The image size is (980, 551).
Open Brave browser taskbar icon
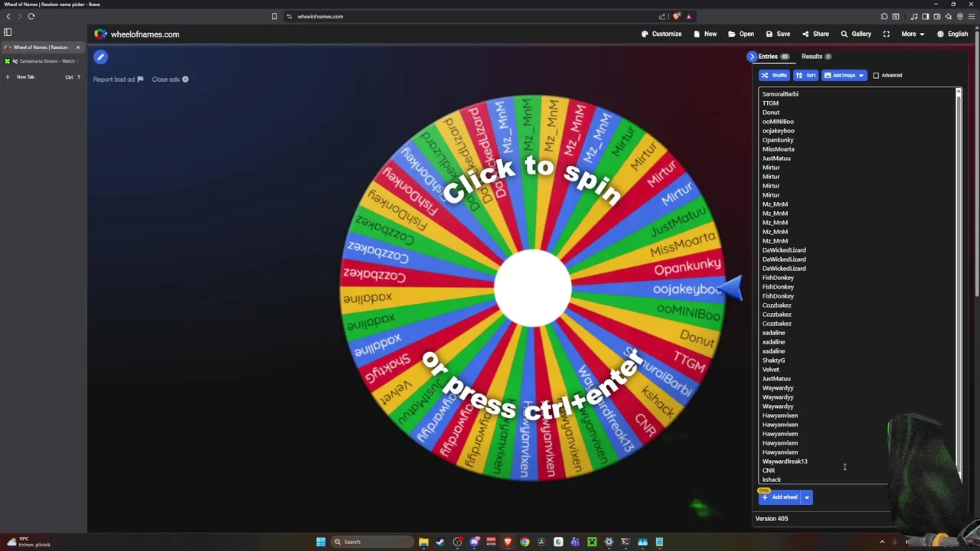pyautogui.click(x=508, y=542)
